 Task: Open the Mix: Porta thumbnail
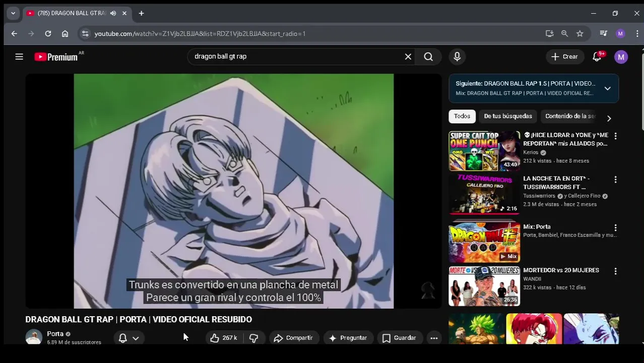pos(484,241)
